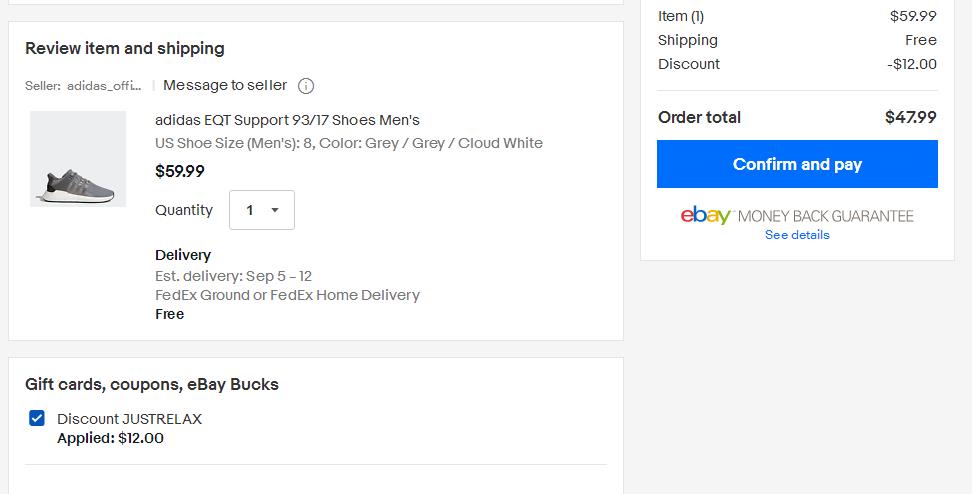Open the Quantity dropdown showing 1
The image size is (972, 494).
click(x=262, y=210)
